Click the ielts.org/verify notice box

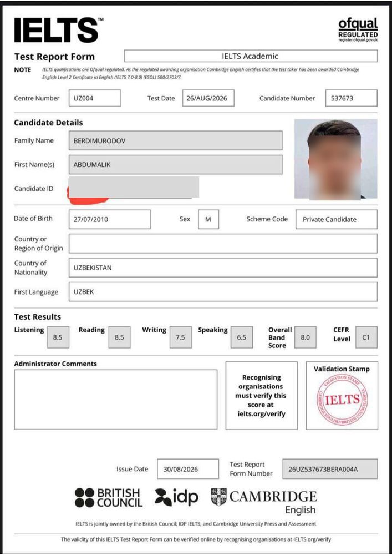[x=262, y=396]
